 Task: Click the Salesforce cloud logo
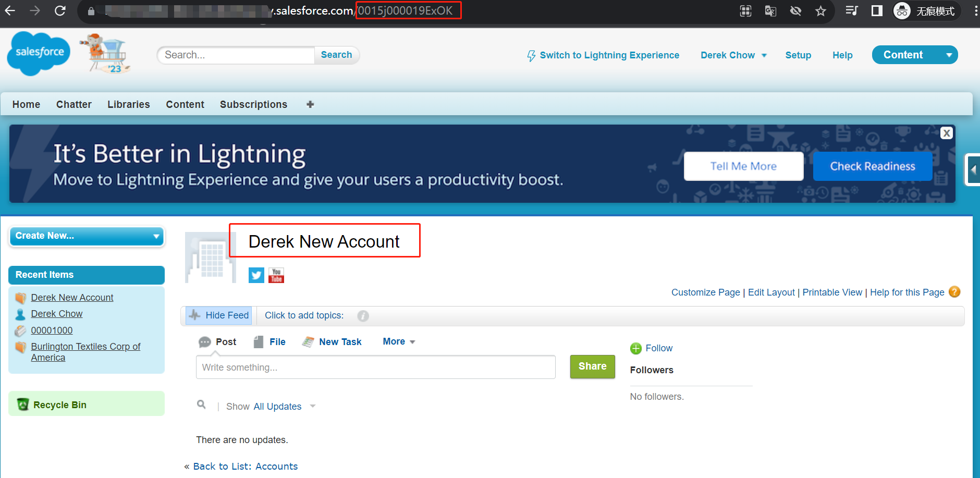39,53
